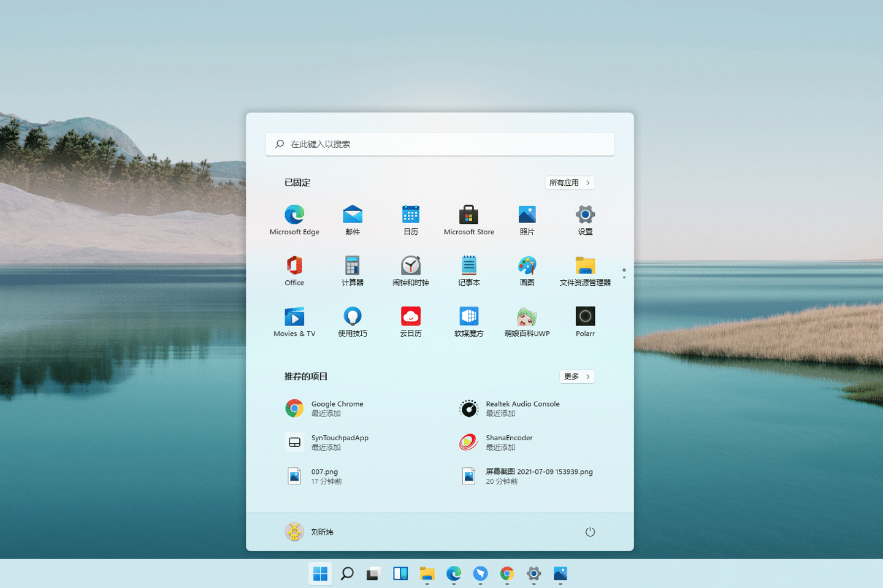Click the power button
Screen dimensions: 883x588
pyautogui.click(x=590, y=532)
